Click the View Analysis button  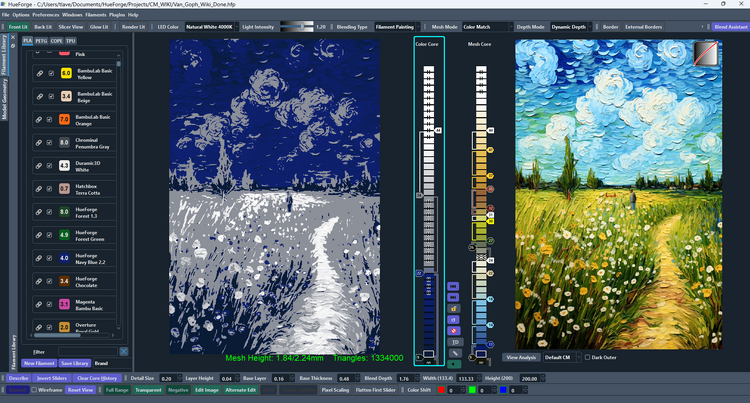pos(521,358)
